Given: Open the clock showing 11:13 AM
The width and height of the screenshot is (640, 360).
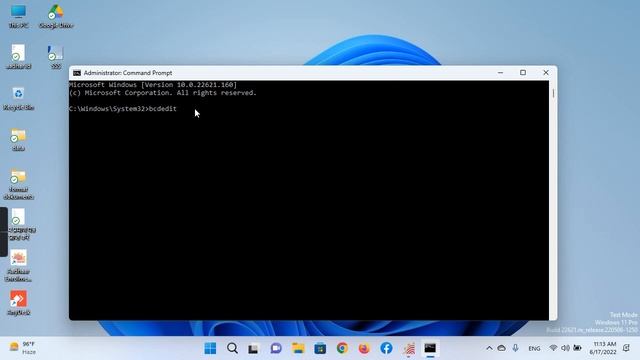Looking at the screenshot, I should 603,348.
